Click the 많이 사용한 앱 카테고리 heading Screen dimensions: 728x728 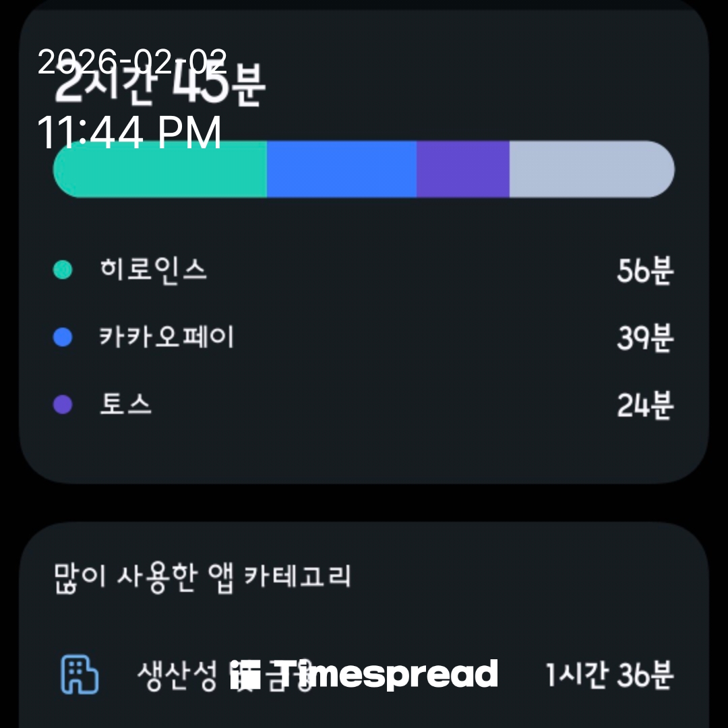click(x=202, y=577)
